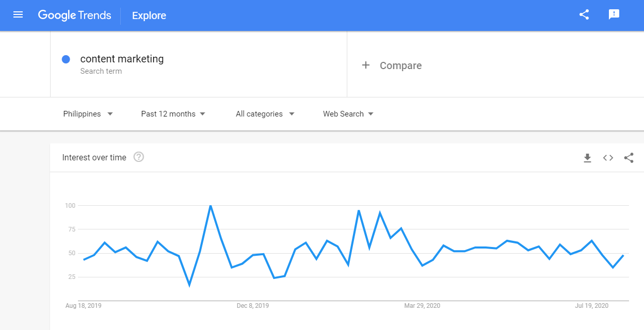
Task: Download the Interest over time CSV
Action: pos(587,158)
